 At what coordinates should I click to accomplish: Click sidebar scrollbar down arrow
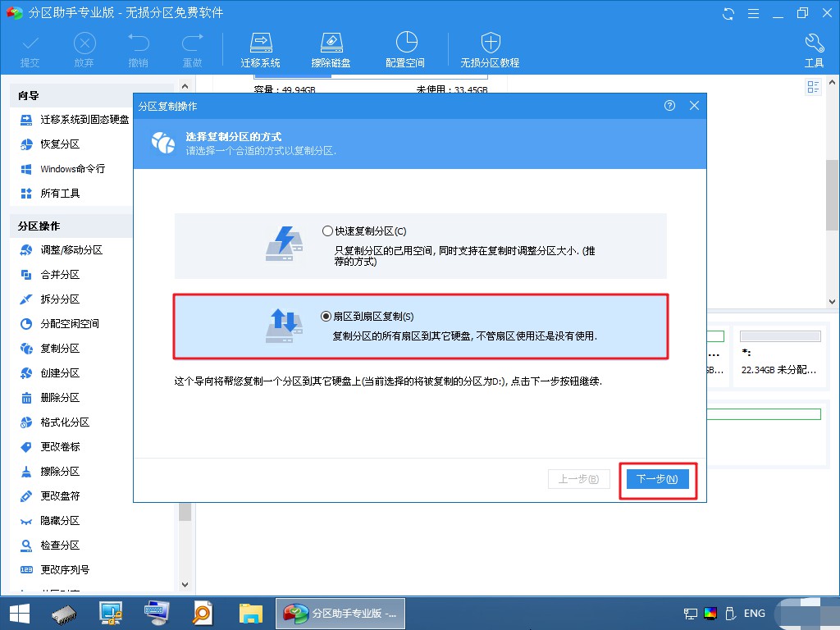185,585
